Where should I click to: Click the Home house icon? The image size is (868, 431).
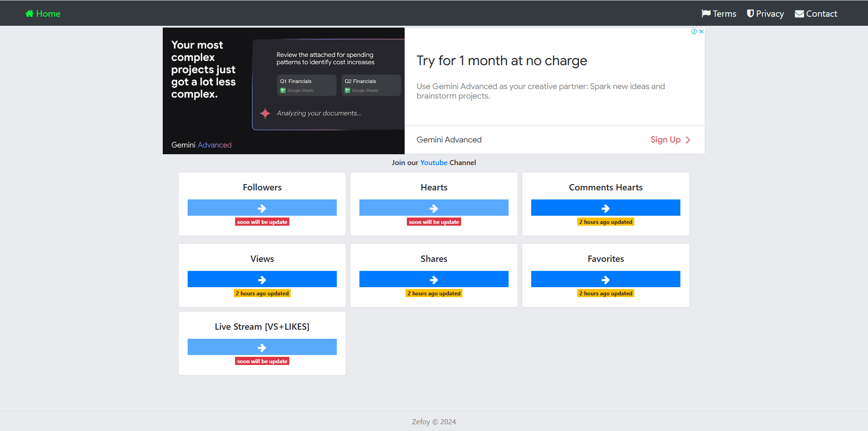point(29,14)
